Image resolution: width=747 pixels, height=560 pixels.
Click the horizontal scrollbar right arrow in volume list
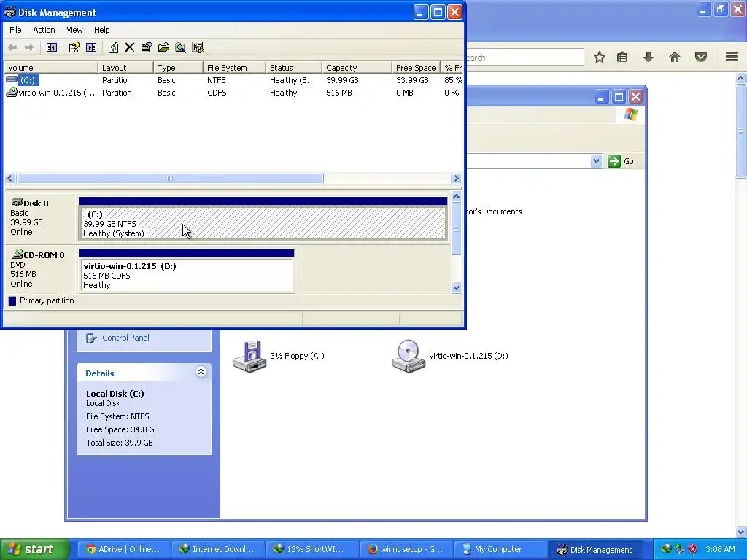tap(456, 179)
